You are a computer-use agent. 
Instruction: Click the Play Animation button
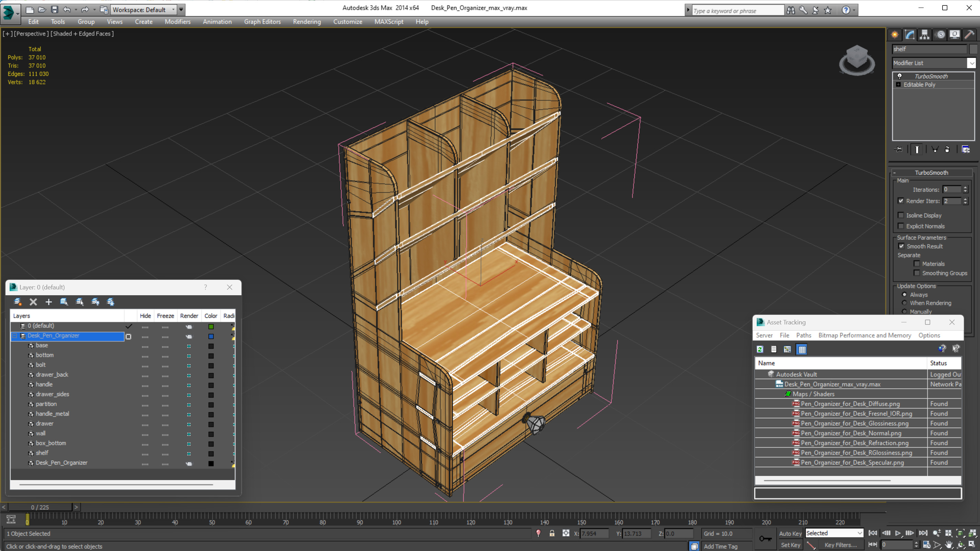tap(898, 533)
